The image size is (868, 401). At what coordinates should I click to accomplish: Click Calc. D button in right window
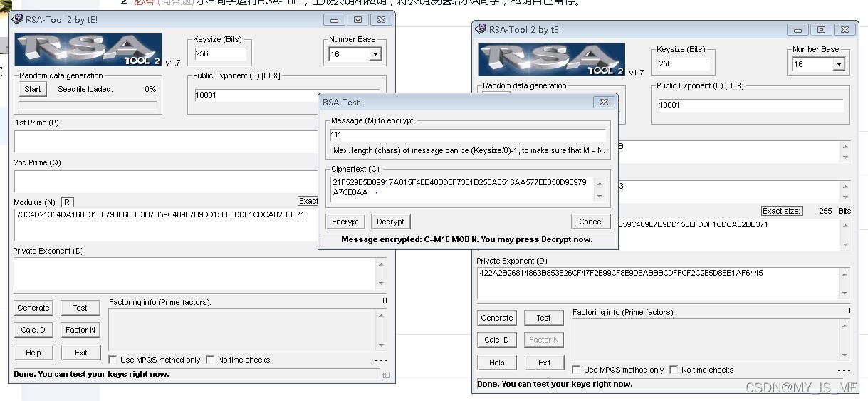(497, 340)
